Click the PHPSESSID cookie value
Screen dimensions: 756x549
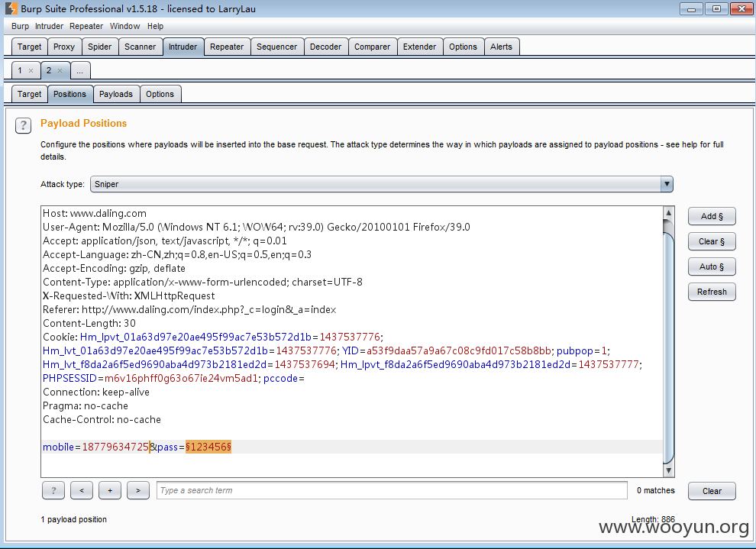181,379
